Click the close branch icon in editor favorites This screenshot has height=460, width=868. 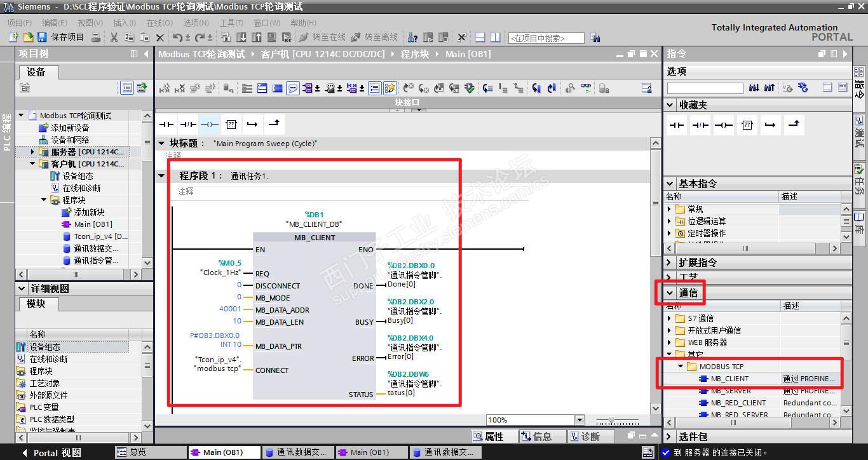[x=275, y=124]
